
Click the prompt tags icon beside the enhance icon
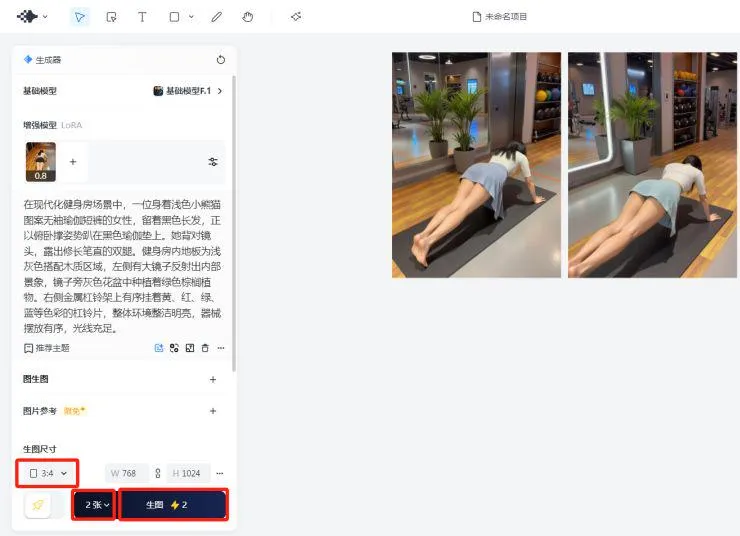[x=174, y=348]
